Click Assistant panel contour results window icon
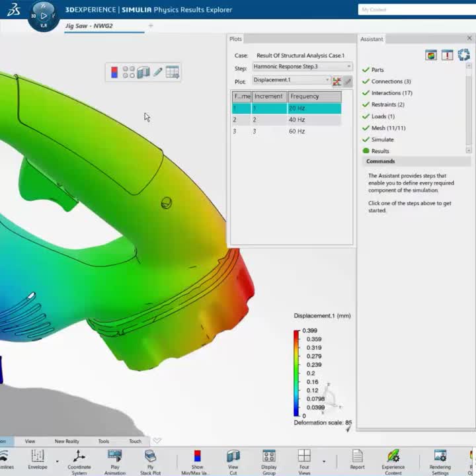Image resolution: width=476 pixels, height=476 pixels. tap(431, 55)
